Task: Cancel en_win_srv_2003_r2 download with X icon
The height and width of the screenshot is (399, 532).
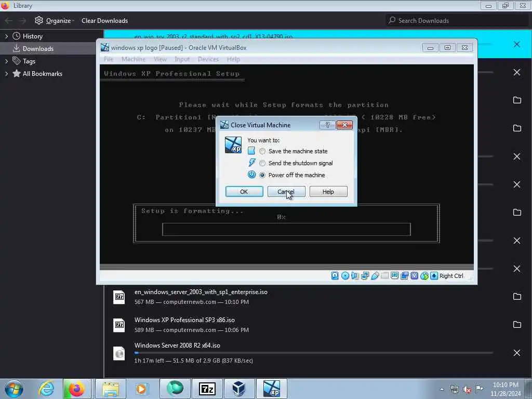Action: pyautogui.click(x=517, y=44)
